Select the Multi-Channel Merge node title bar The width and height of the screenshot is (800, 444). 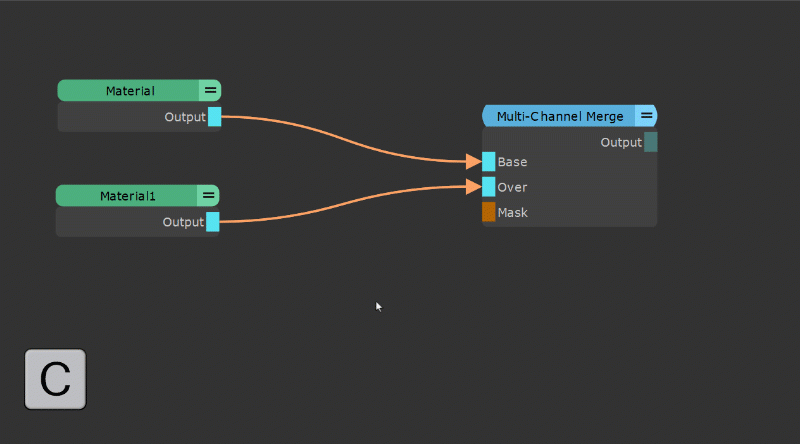point(560,116)
